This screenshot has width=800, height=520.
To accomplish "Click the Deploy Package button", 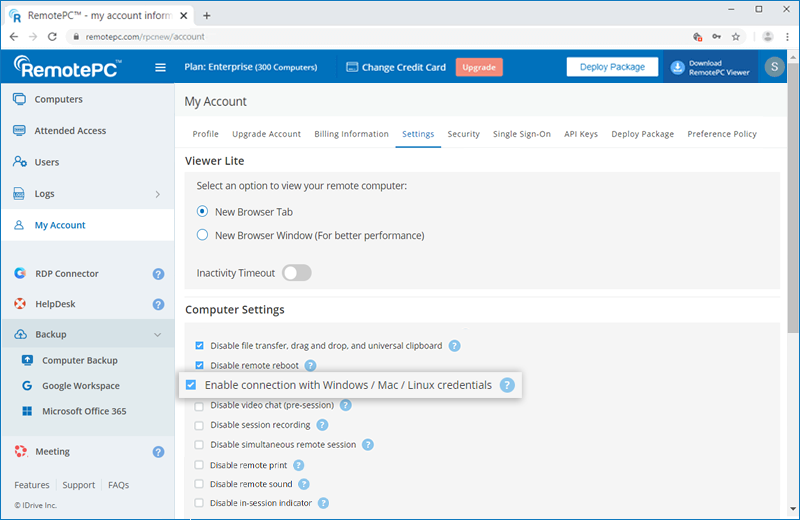I will tap(612, 67).
